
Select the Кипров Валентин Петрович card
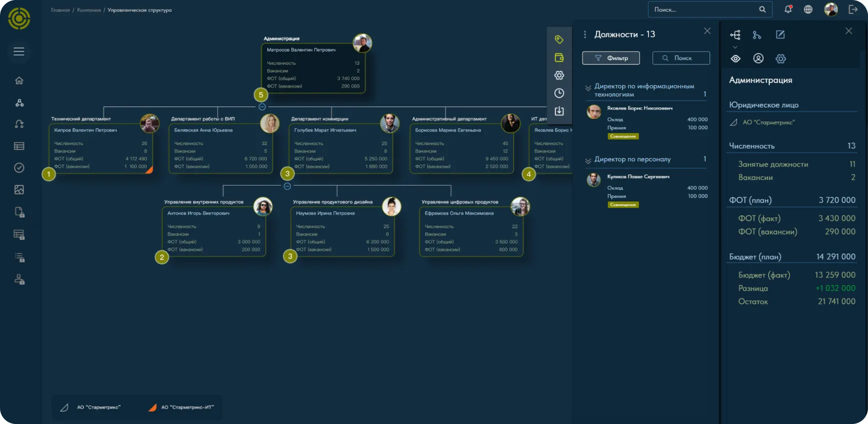click(x=101, y=148)
